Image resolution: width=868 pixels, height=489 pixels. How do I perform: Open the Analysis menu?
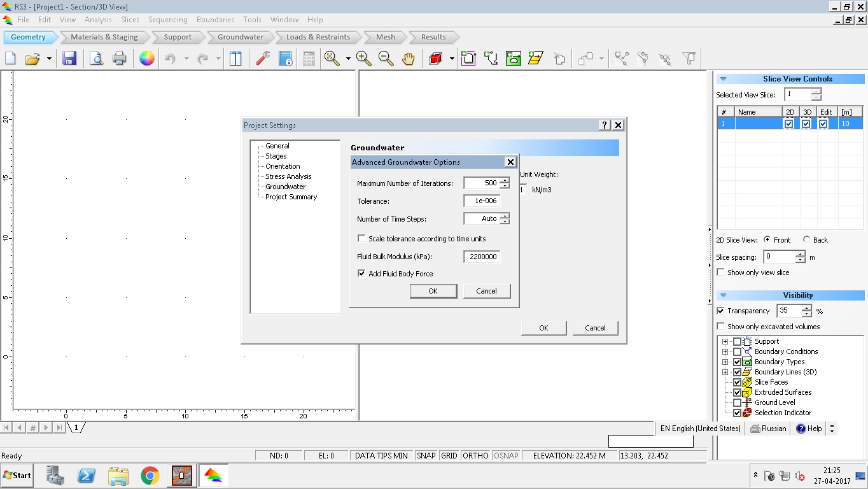98,20
